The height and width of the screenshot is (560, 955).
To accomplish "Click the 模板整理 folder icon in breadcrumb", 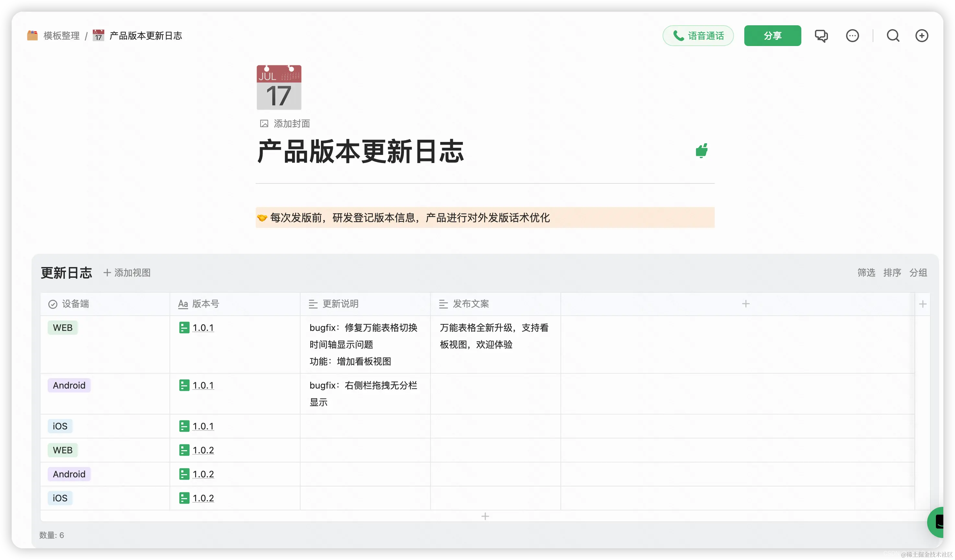I will coord(32,35).
